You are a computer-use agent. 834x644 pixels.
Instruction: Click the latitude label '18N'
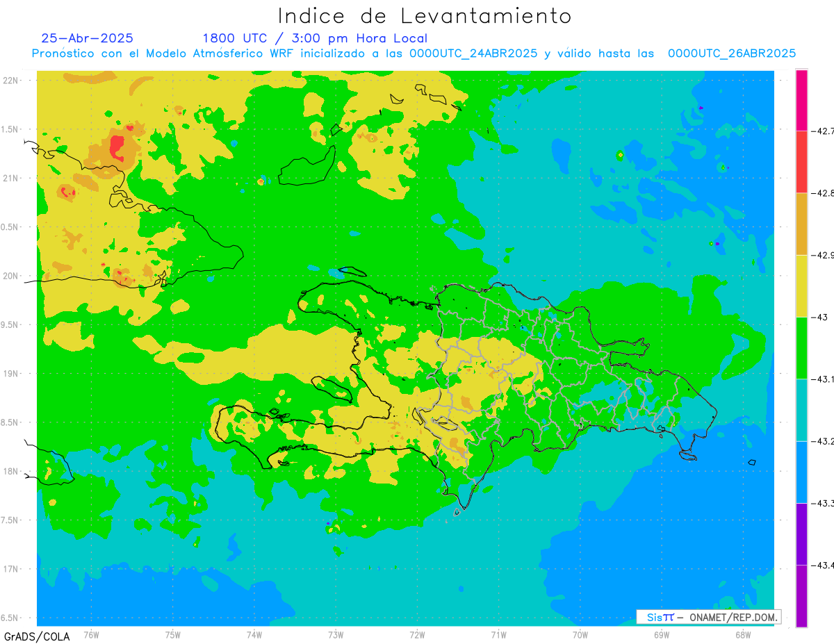click(x=11, y=472)
